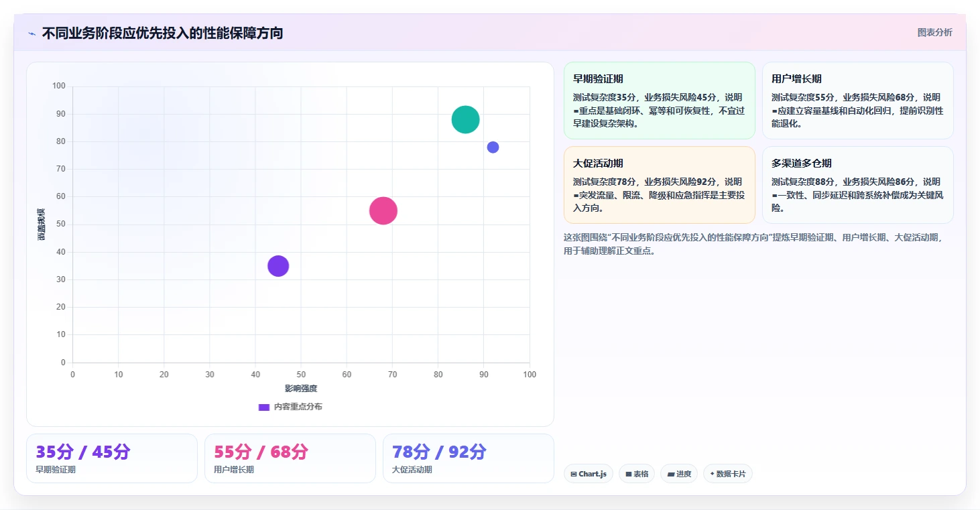
Task: Select the pink bubble on the chart
Action: click(383, 210)
